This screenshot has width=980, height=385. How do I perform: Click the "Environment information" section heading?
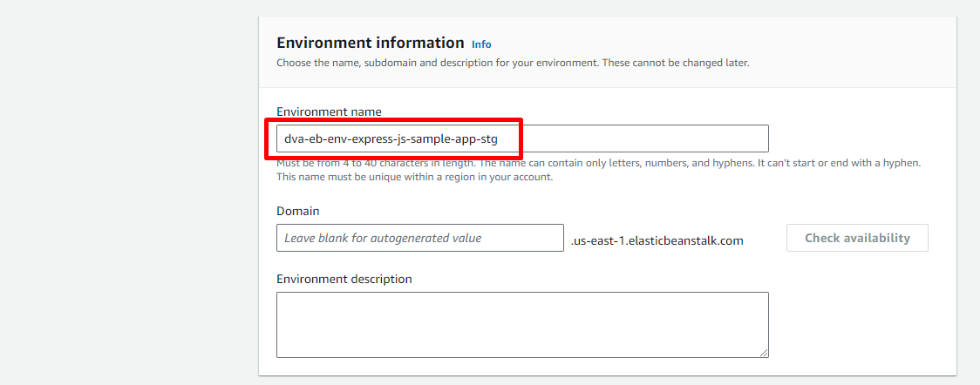point(370,43)
